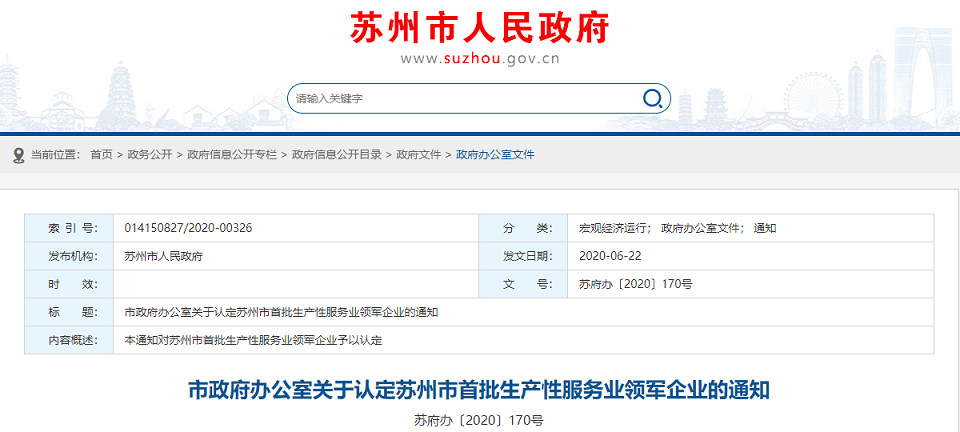Click the 政府办公室文件 breadcrumb item
The image size is (960, 432).
[x=495, y=155]
